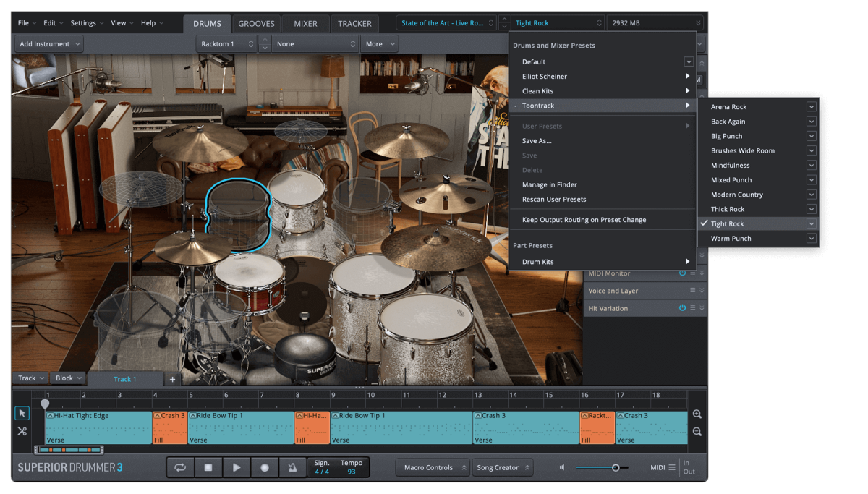The image size is (868, 494).
Task: Click collapse icon on first Crash 3 block
Action: tap(157, 416)
